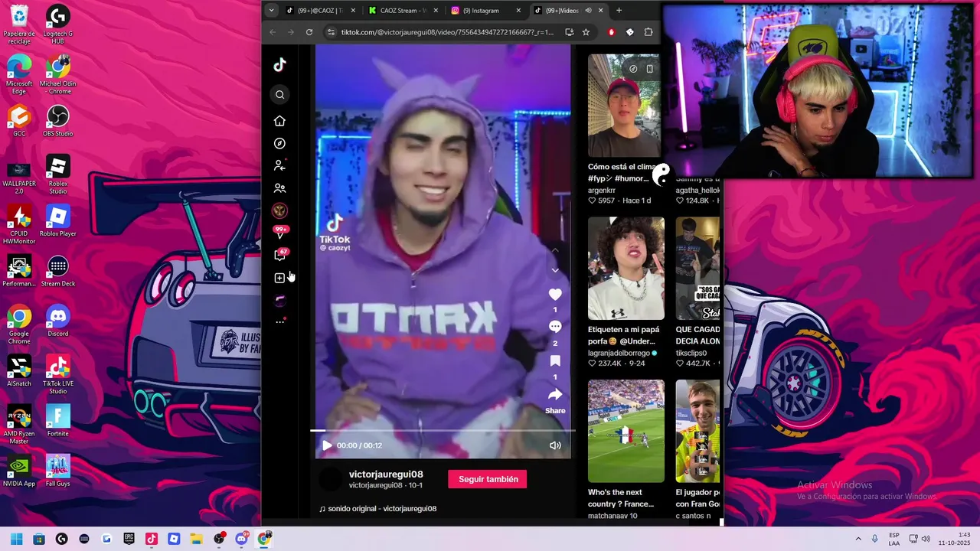
Task: Open File Explorer from the taskbar
Action: tap(197, 539)
